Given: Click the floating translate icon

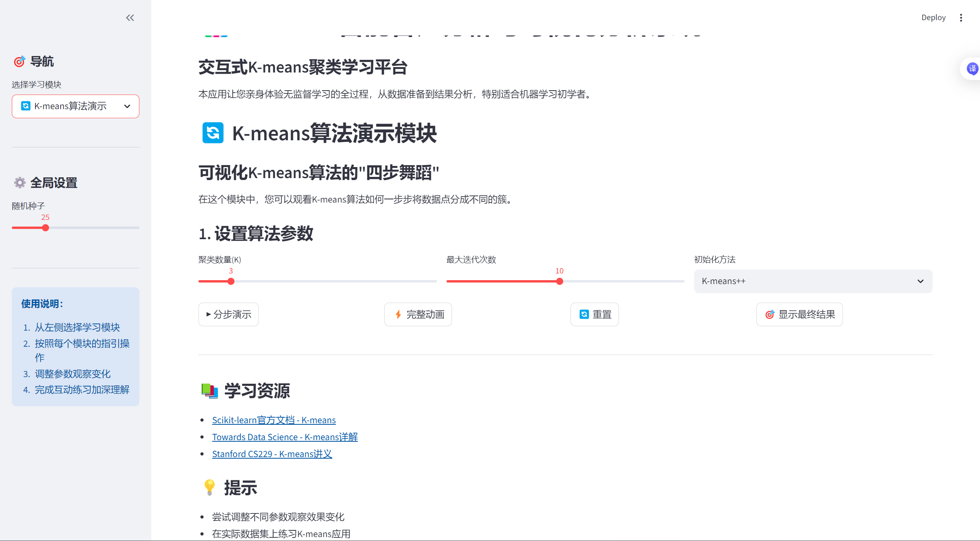Looking at the screenshot, I should (972, 69).
